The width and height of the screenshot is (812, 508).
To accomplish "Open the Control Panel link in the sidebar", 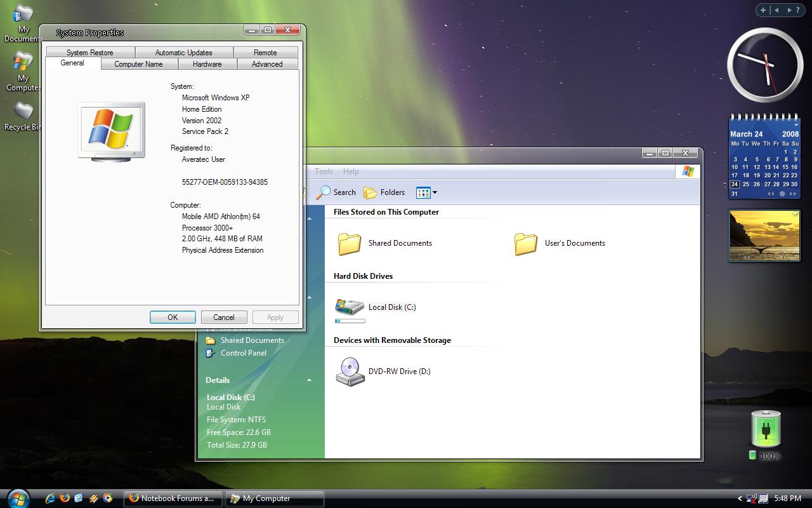I will [x=243, y=353].
